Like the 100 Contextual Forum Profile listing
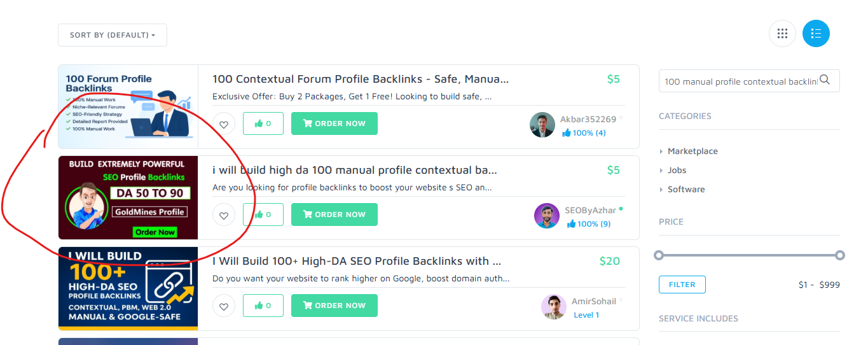The image size is (868, 345). [x=263, y=123]
